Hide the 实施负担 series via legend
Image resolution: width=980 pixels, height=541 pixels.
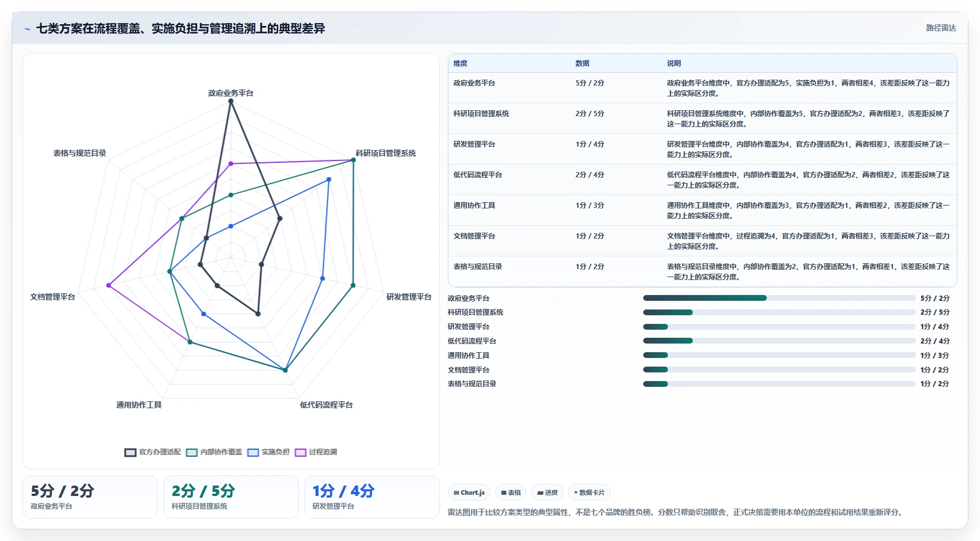tap(268, 452)
